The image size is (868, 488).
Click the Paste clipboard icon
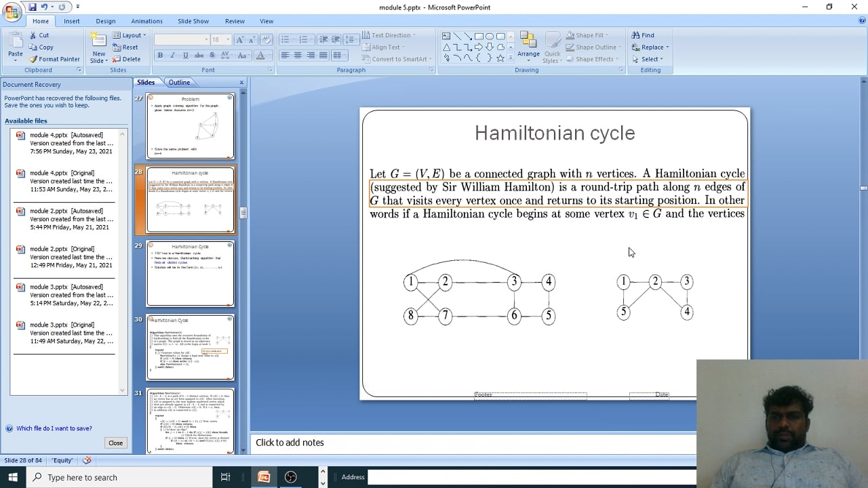pyautogui.click(x=15, y=41)
